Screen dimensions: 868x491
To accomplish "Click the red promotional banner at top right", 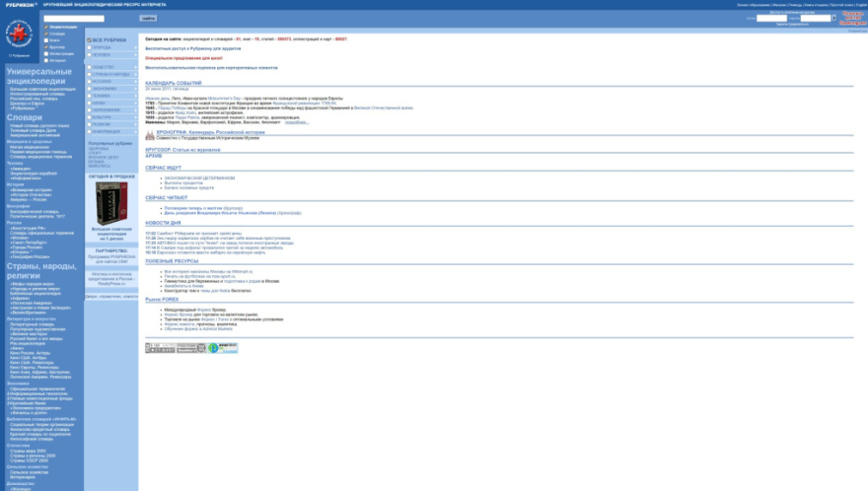I will (853, 18).
